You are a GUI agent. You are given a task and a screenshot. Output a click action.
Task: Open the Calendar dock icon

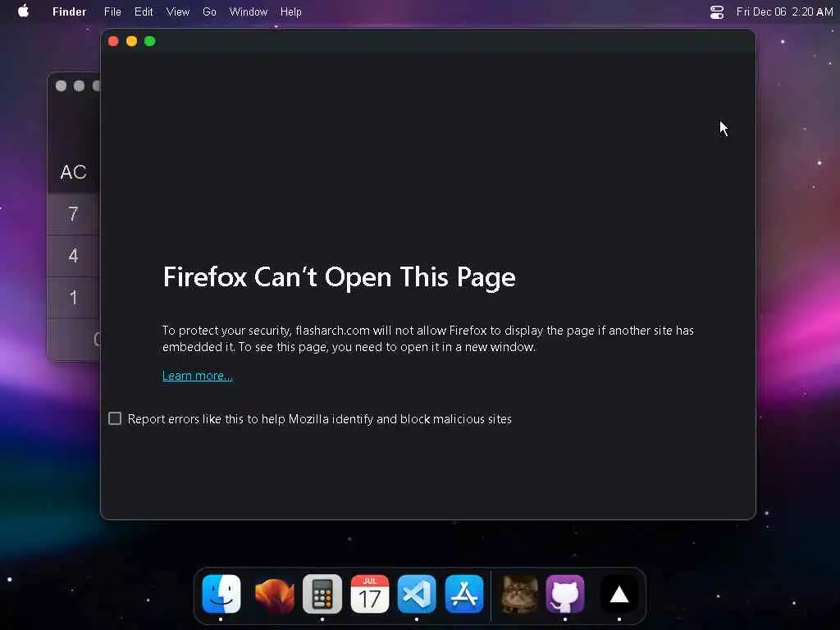click(370, 594)
